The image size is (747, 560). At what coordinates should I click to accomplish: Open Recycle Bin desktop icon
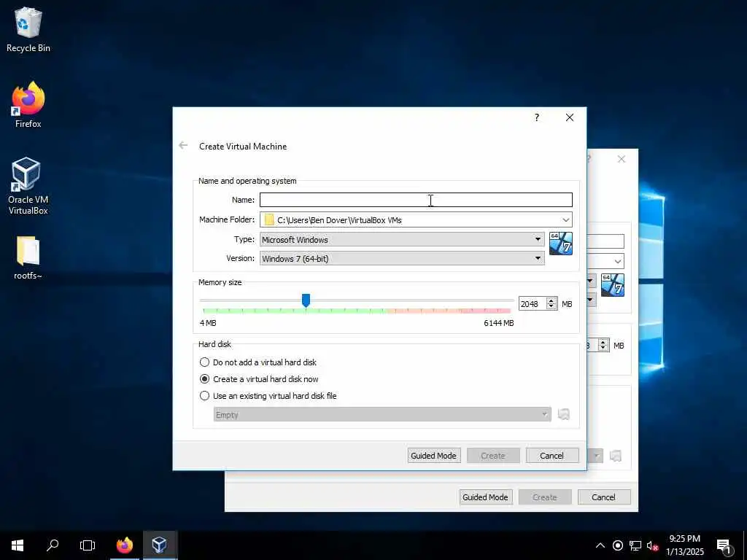pyautogui.click(x=28, y=30)
